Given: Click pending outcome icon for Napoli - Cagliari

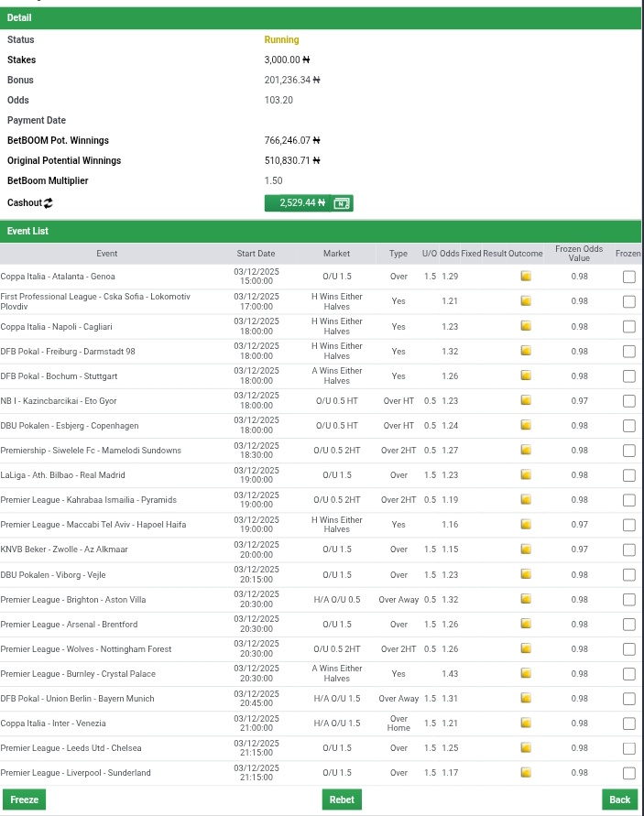Looking at the screenshot, I should click(526, 326).
